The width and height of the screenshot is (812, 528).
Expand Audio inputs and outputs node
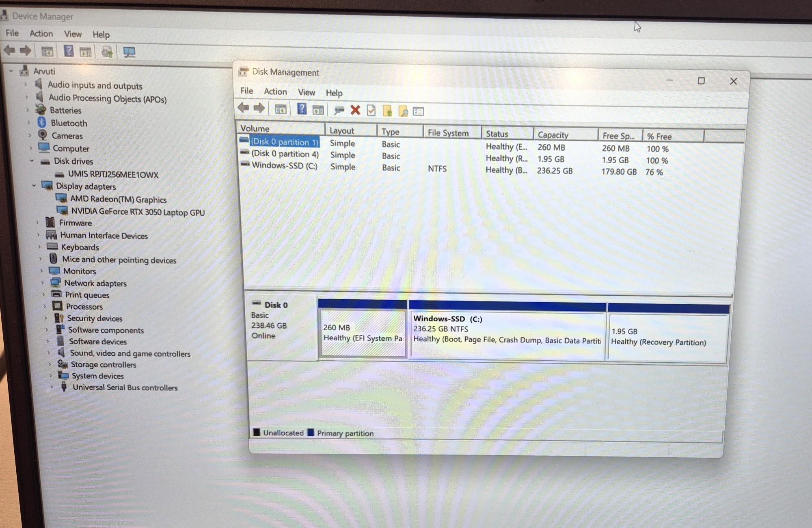coord(25,84)
